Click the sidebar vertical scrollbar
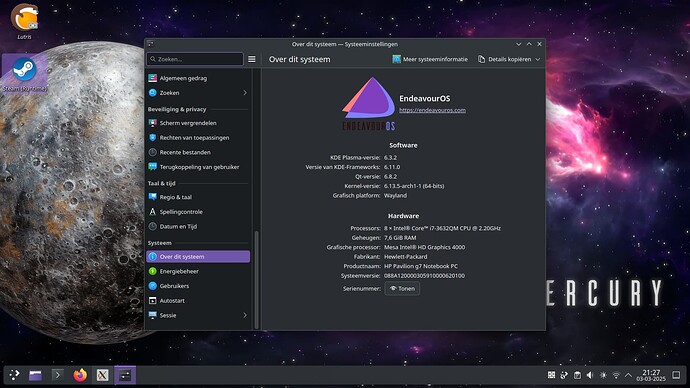690x388 pixels. point(257,280)
